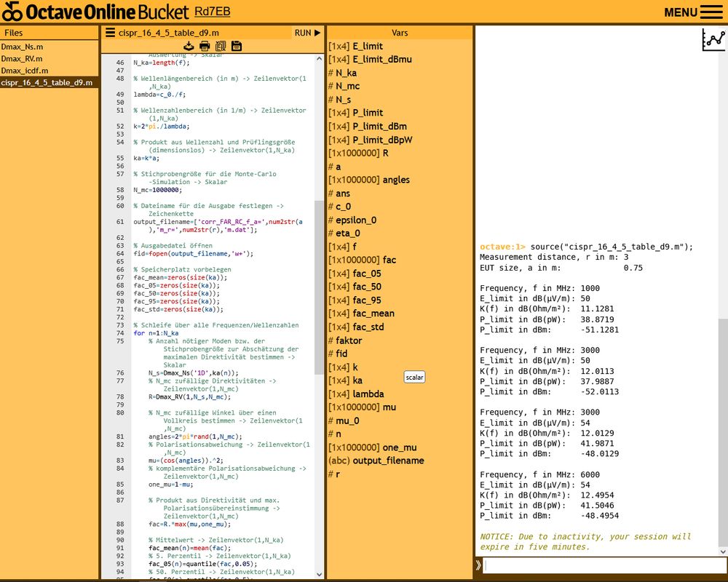
Task: Click the prompt chevrons beside the command input
Action: coord(478,565)
